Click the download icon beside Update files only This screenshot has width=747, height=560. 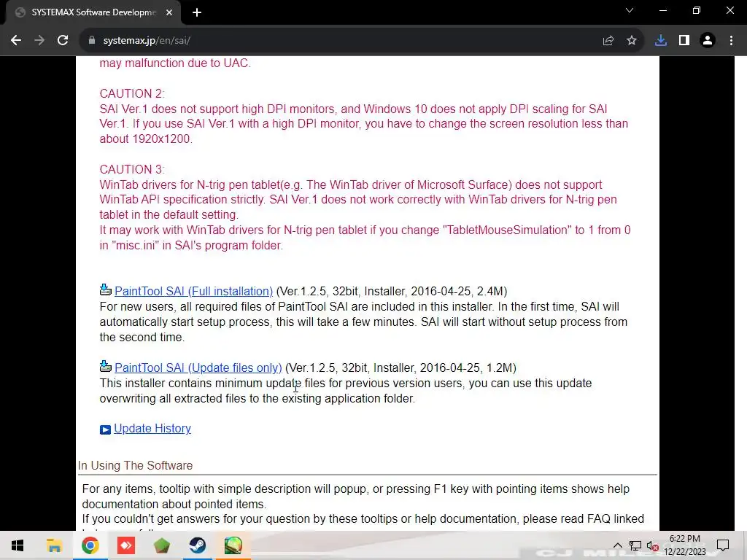105,367
